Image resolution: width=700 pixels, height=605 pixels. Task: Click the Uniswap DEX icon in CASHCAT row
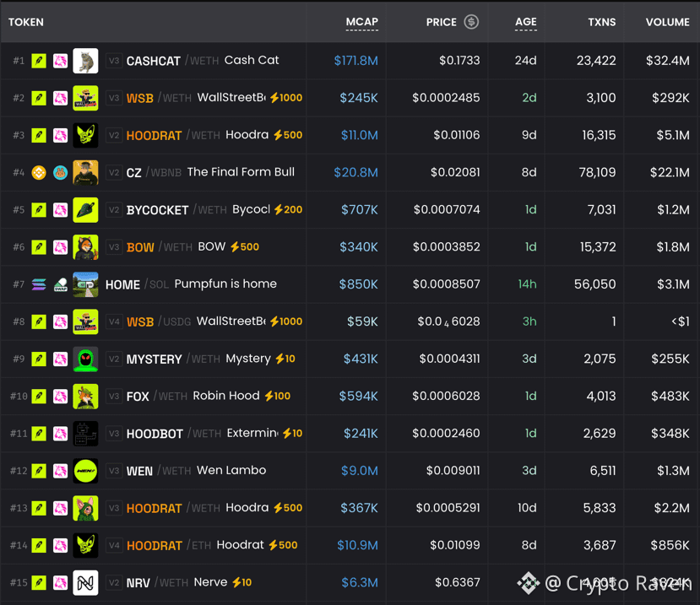pyautogui.click(x=60, y=61)
